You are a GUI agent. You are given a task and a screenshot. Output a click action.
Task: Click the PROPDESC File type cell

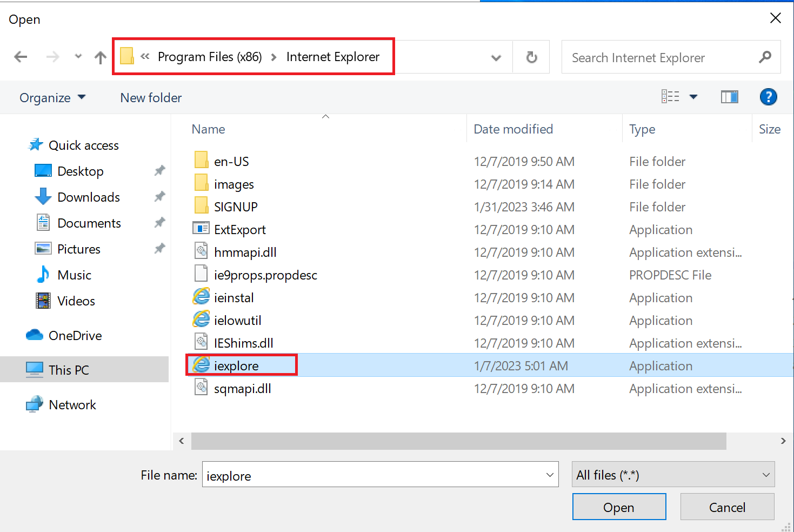click(670, 275)
